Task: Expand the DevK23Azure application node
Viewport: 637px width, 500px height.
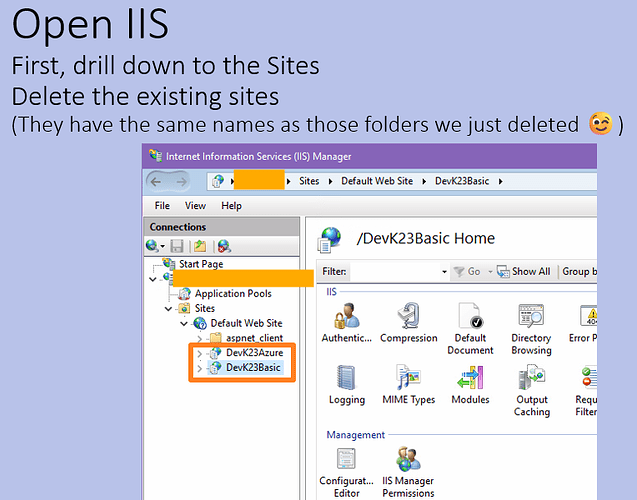Action: [x=199, y=353]
